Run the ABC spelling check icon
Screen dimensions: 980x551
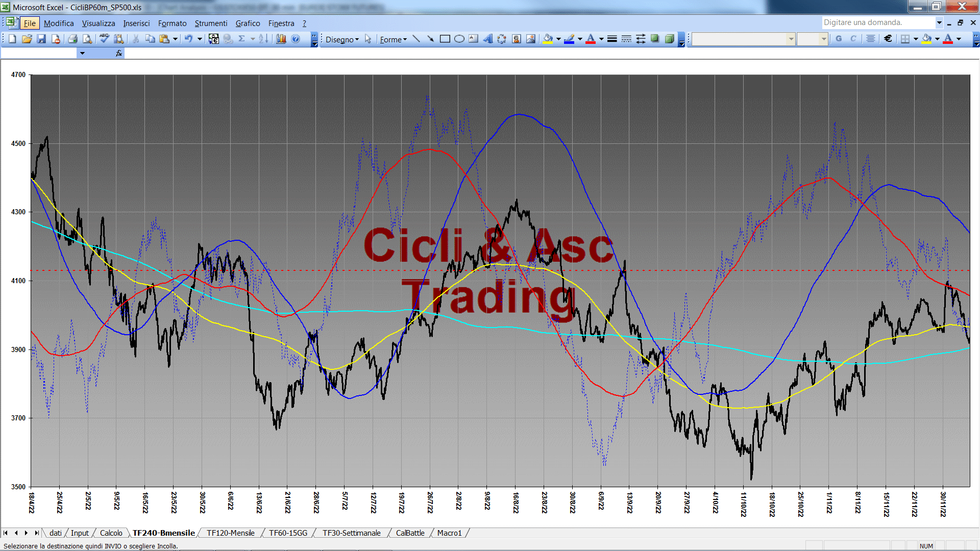[104, 39]
